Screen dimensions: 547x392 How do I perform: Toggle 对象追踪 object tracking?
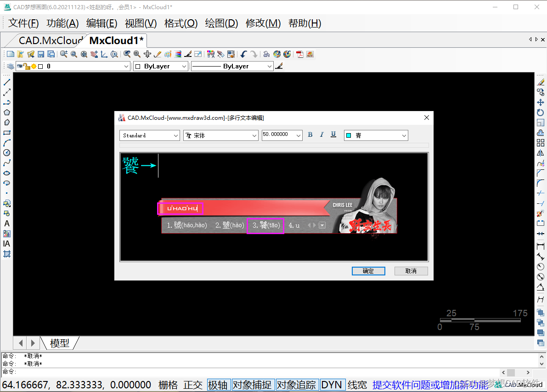pyautogui.click(x=297, y=385)
